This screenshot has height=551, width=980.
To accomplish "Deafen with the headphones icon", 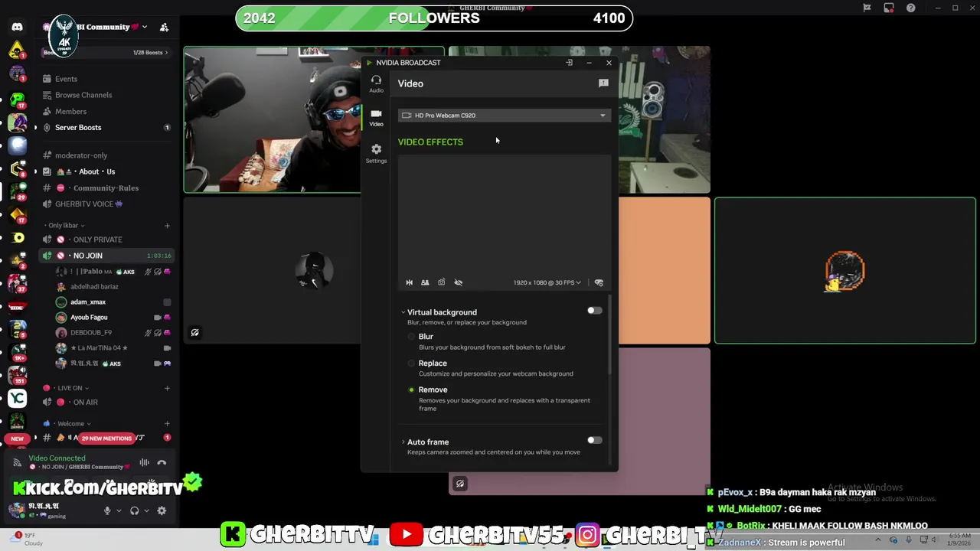I will pos(134,510).
